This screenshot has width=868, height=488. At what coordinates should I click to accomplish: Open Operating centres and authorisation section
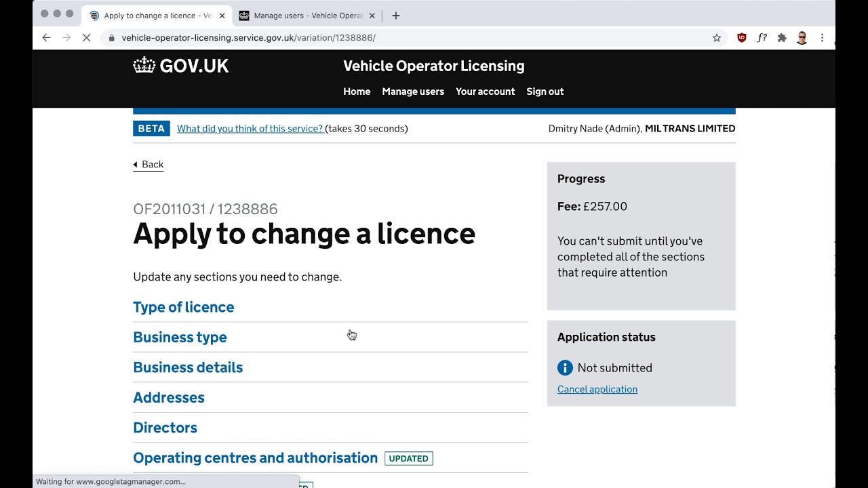coord(255,457)
